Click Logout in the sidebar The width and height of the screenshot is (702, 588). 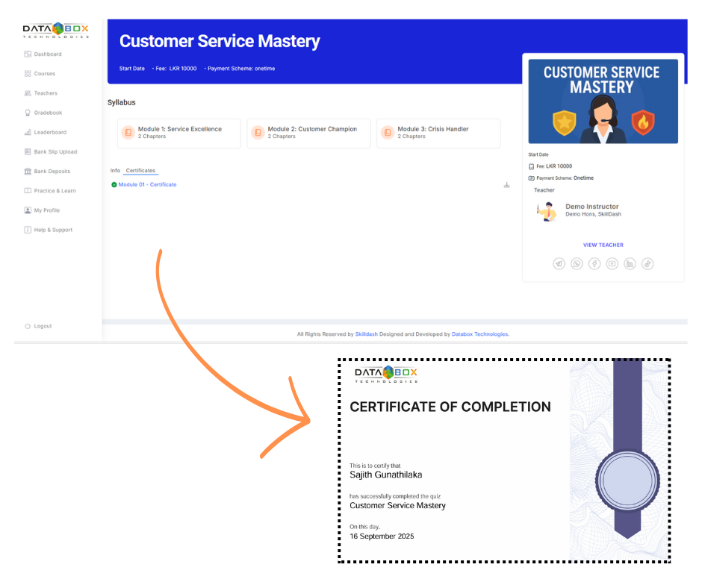point(43,326)
